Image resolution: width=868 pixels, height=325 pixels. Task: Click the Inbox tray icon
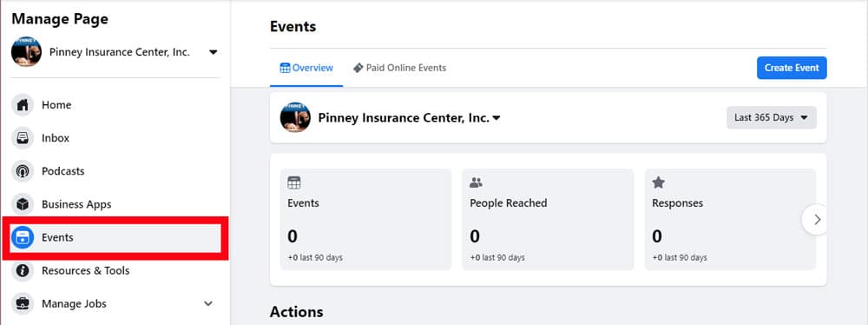point(23,138)
